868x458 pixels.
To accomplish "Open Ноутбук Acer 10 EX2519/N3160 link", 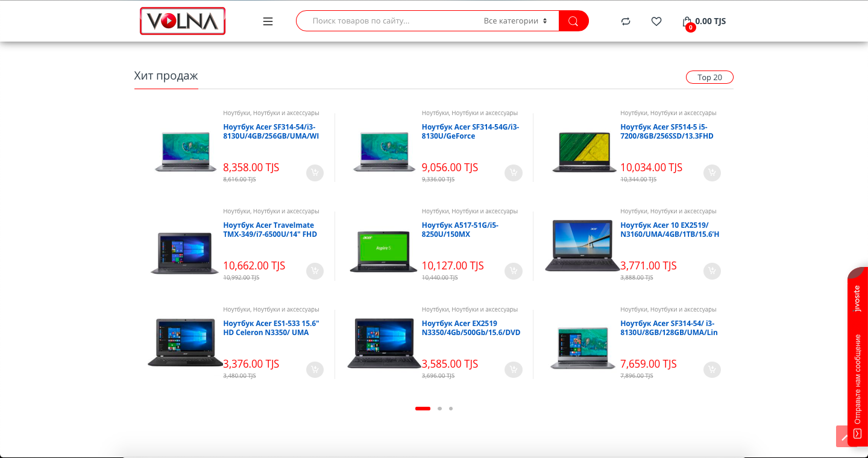I will 670,230.
